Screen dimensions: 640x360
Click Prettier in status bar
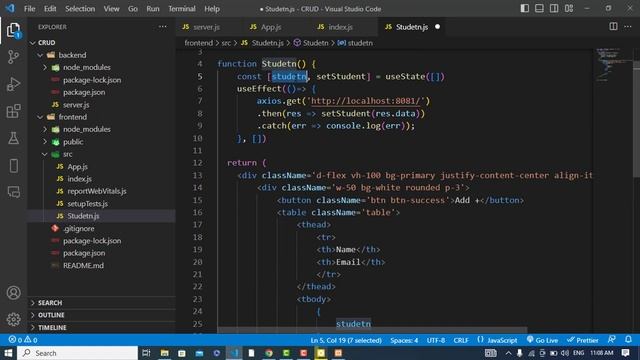tap(582, 340)
